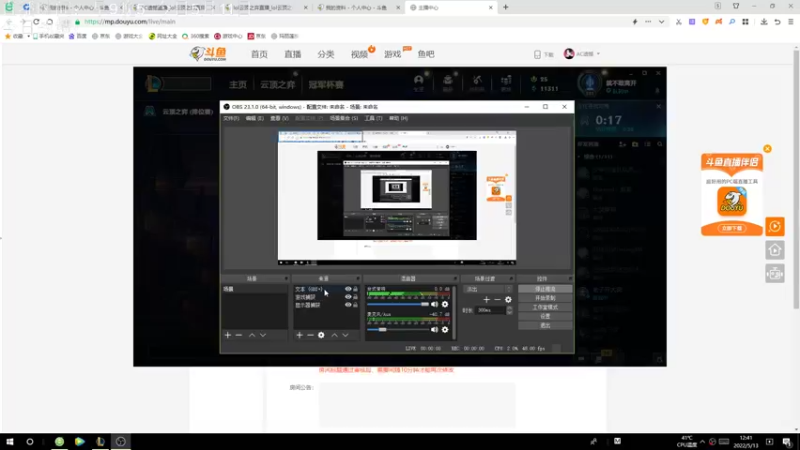800x450 pixels.
Task: Pop out the mixer dock panel
Action: [x=455, y=279]
